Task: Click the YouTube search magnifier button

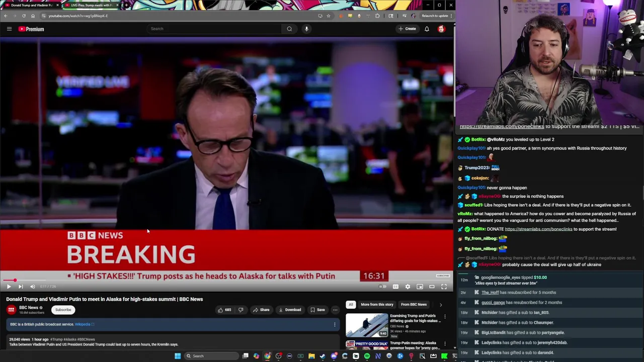Action: click(x=289, y=29)
